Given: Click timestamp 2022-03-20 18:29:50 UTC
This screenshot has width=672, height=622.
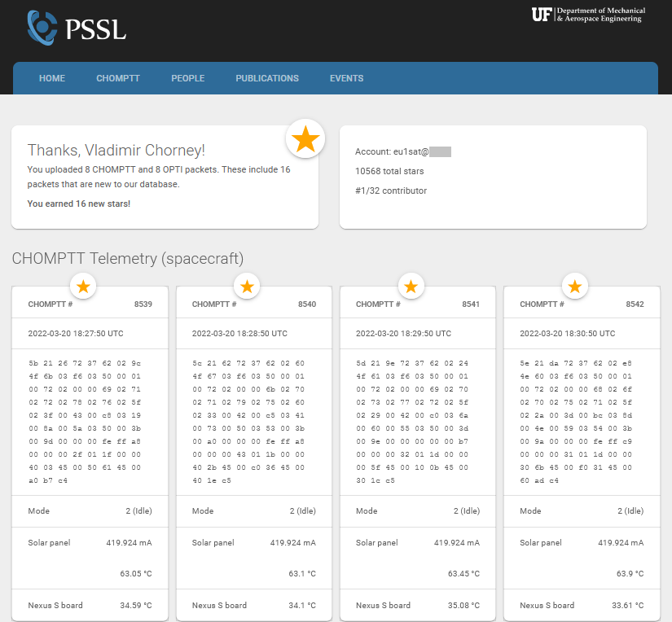Looking at the screenshot, I should point(403,333).
